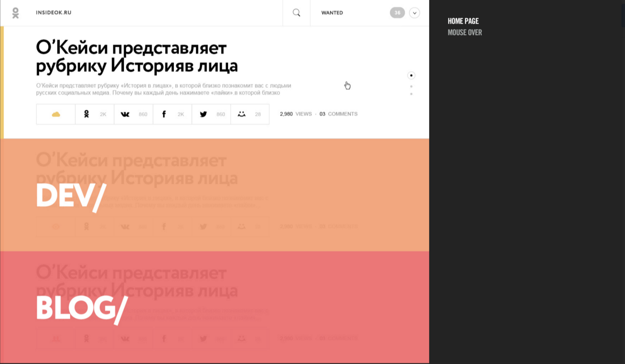Image resolution: width=625 pixels, height=364 pixels.
Task: Select HOME PAGE in the right sidebar
Action: (463, 21)
